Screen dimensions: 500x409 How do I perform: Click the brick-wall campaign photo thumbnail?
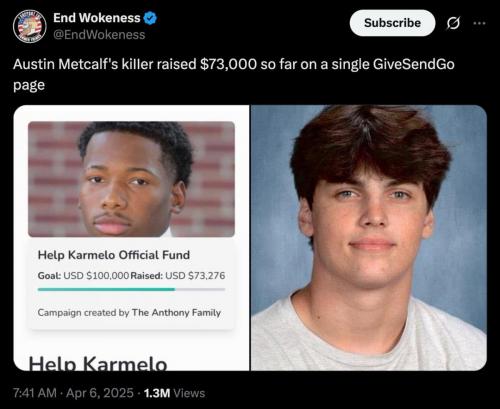click(x=131, y=179)
